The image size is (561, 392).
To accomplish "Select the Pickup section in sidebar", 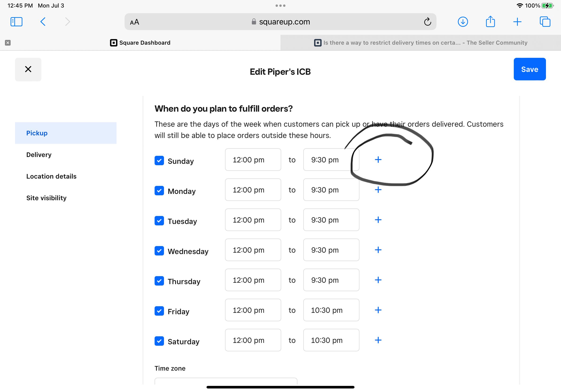I will pyautogui.click(x=66, y=133).
